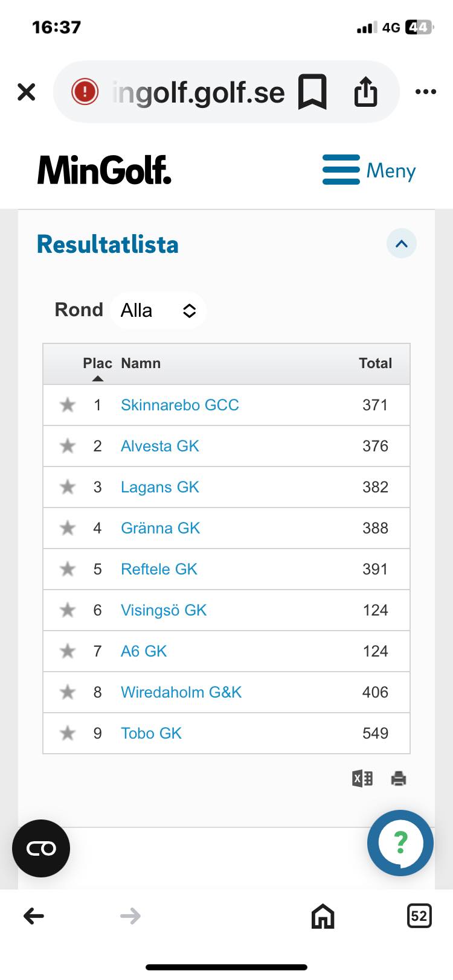
Task: Open the tab switcher showing 52
Action: tap(419, 916)
